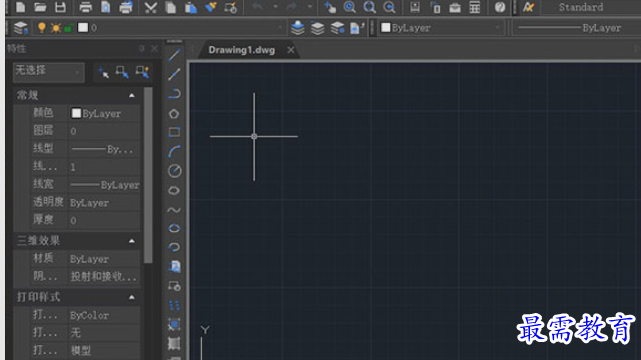Switch to the Drawing1.dwg tab
Image resolution: width=641 pixels, height=360 pixels.
(x=242, y=50)
